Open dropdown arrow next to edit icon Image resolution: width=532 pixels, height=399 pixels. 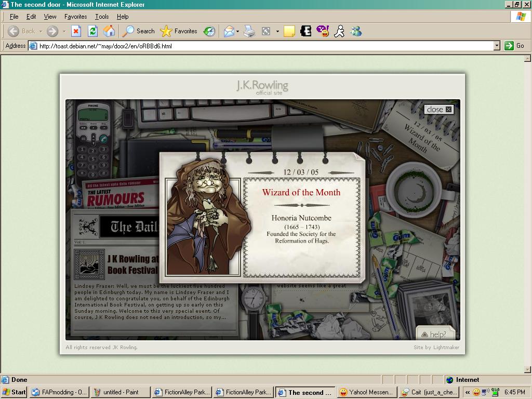click(x=277, y=32)
